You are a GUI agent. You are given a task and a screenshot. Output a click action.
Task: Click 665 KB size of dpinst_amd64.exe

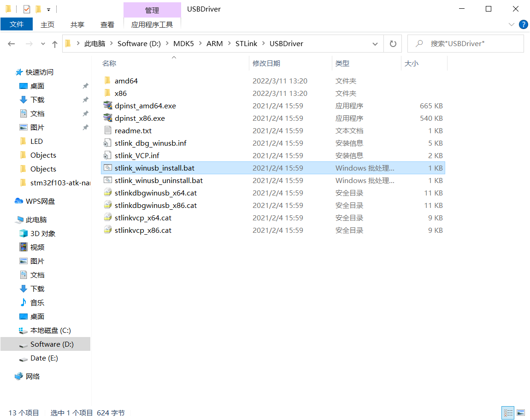tap(431, 106)
